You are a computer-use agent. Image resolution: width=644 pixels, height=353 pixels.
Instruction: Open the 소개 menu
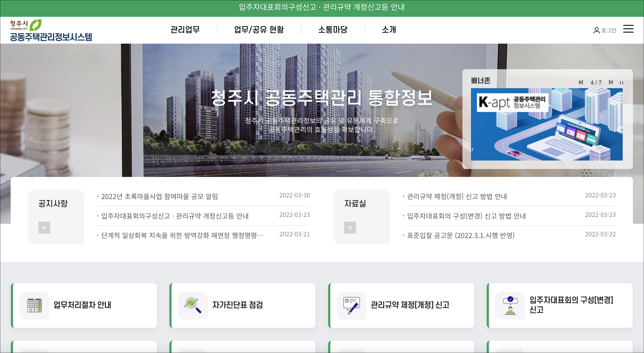(x=389, y=29)
